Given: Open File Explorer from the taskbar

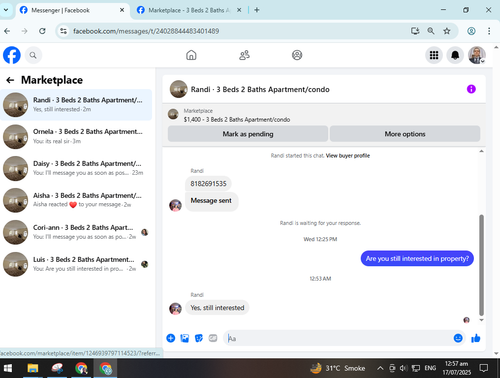Looking at the screenshot, I should pos(33,368).
